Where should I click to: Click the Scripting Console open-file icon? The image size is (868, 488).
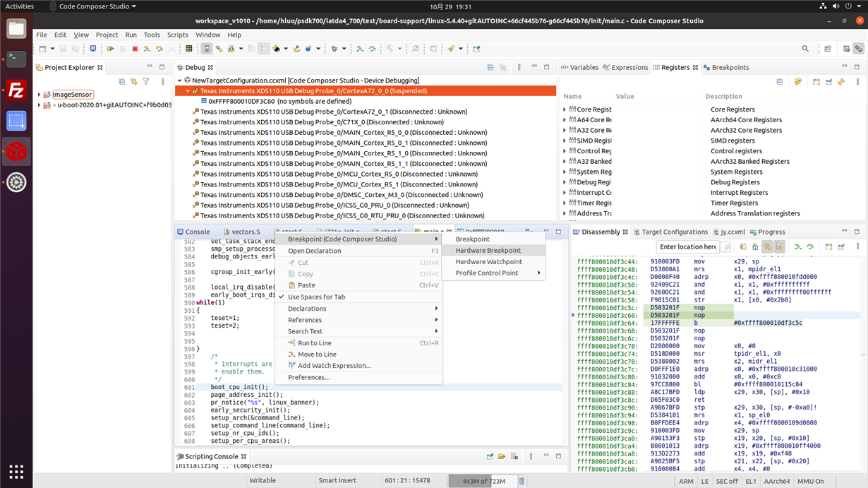[502, 457]
